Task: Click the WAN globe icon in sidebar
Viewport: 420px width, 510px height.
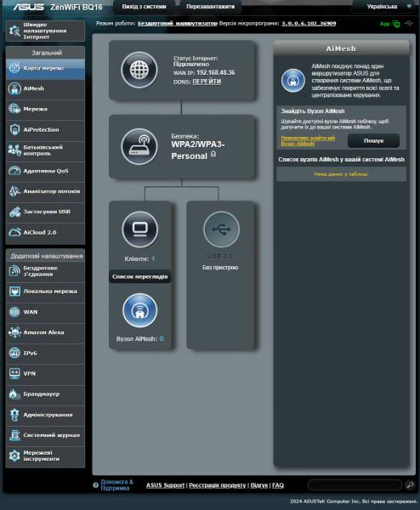Action: pos(14,312)
